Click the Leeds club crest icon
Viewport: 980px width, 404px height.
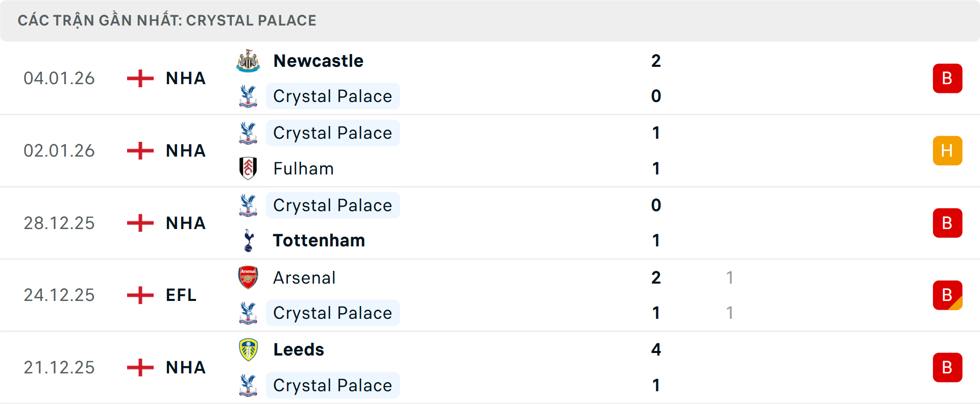point(248,349)
